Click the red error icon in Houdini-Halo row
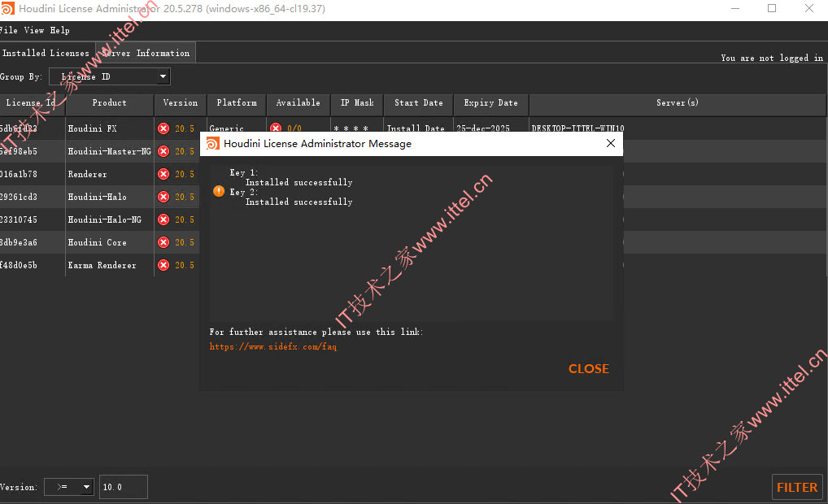Viewport: 828px width, 504px height. 163,197
